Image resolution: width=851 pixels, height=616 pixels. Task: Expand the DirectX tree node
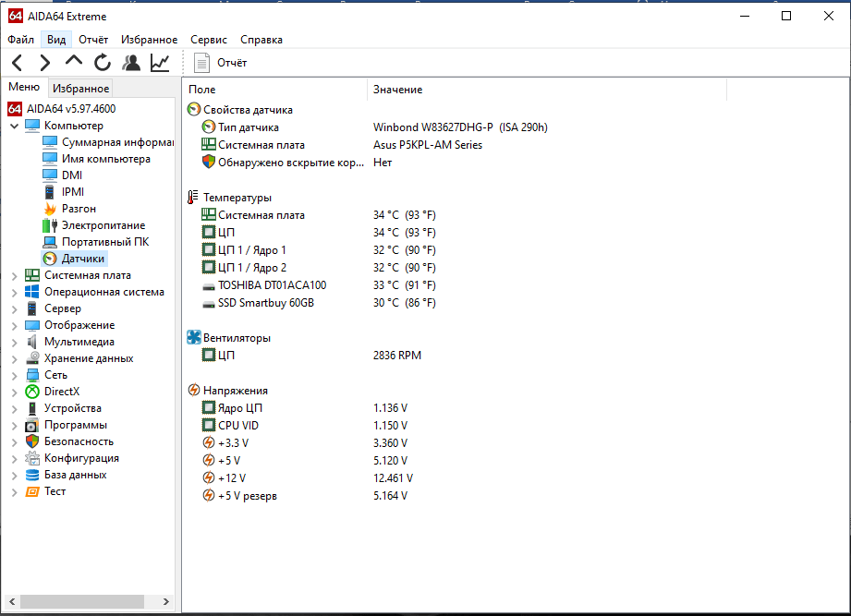pyautogui.click(x=14, y=393)
